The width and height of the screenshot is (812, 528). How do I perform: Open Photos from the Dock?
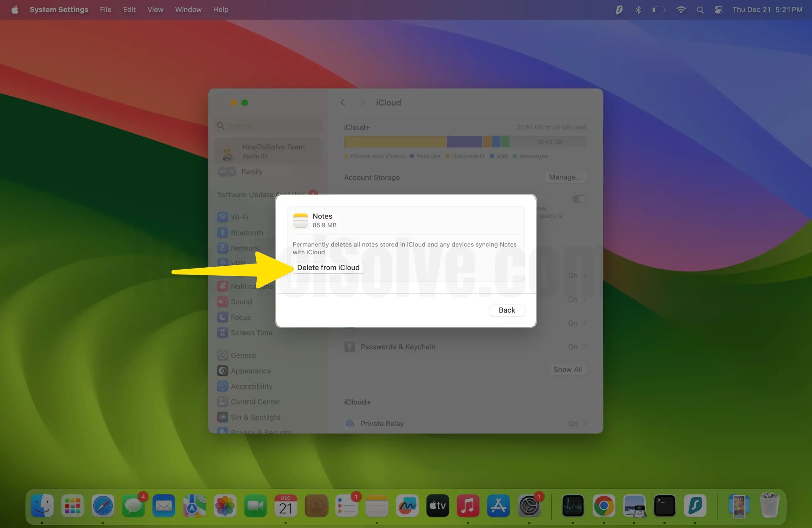tap(225, 505)
